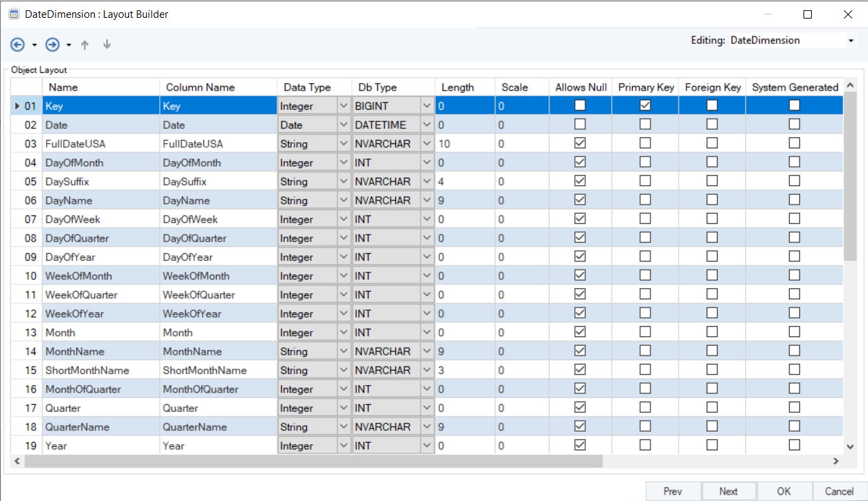Expand Data Type dropdown for DaySuffix
This screenshot has width=868, height=501.
point(343,182)
